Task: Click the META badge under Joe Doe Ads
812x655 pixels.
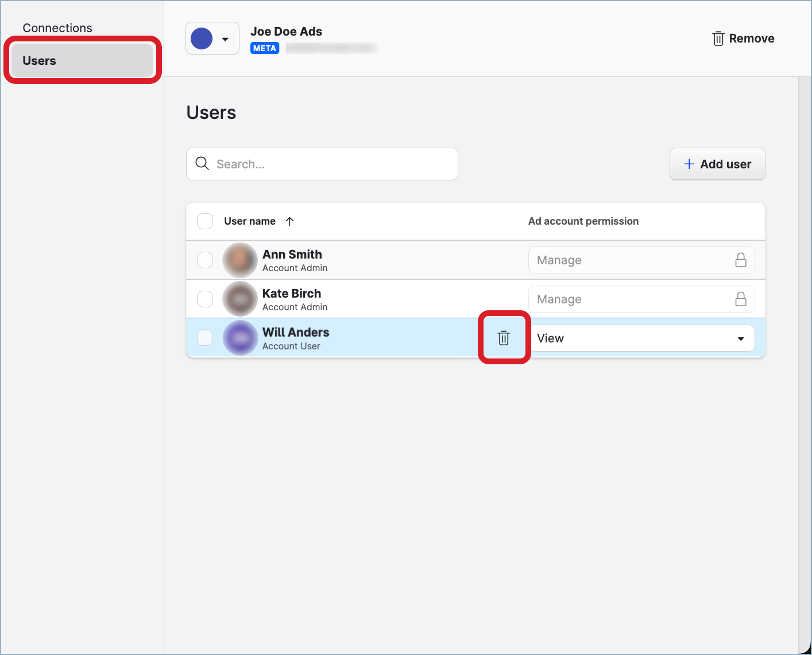Action: [x=265, y=48]
